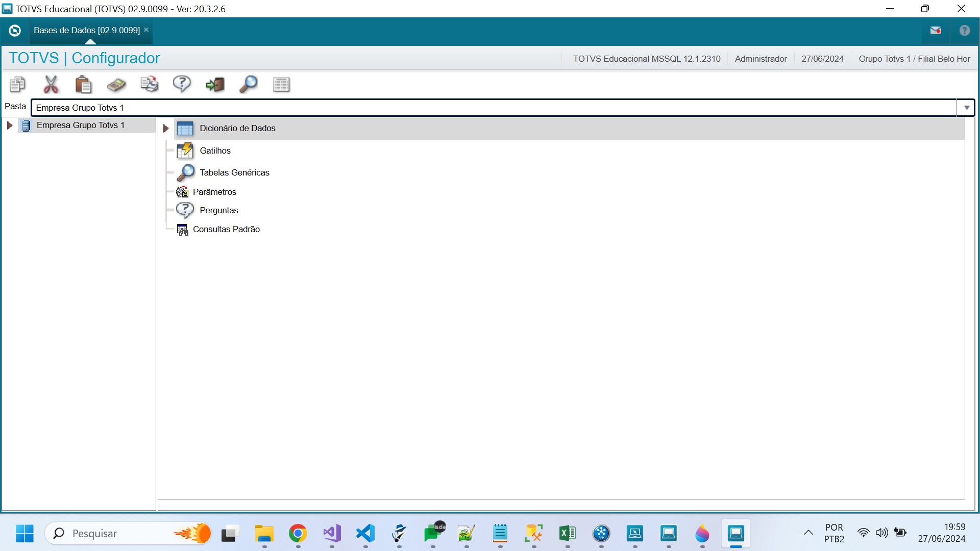The width and height of the screenshot is (980, 551).
Task: Select Gatilhos in the list
Action: tap(215, 151)
